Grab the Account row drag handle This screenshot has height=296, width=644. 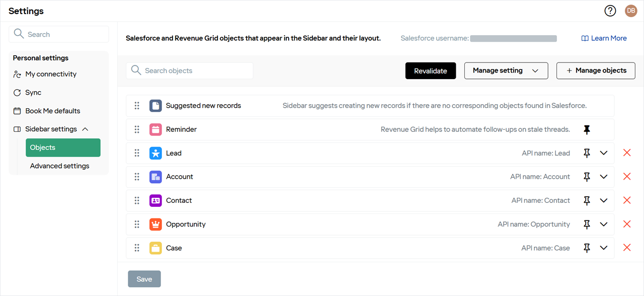pos(137,177)
